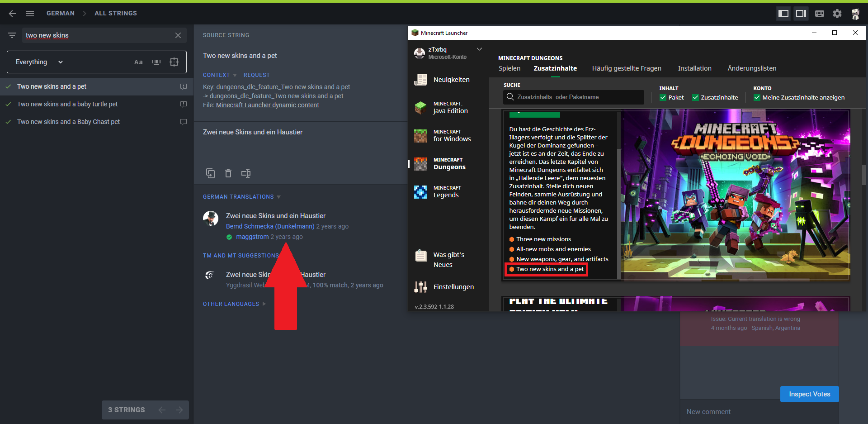This screenshot has height=424, width=868.
Task: Open the Änderungslisten tab
Action: 752,68
